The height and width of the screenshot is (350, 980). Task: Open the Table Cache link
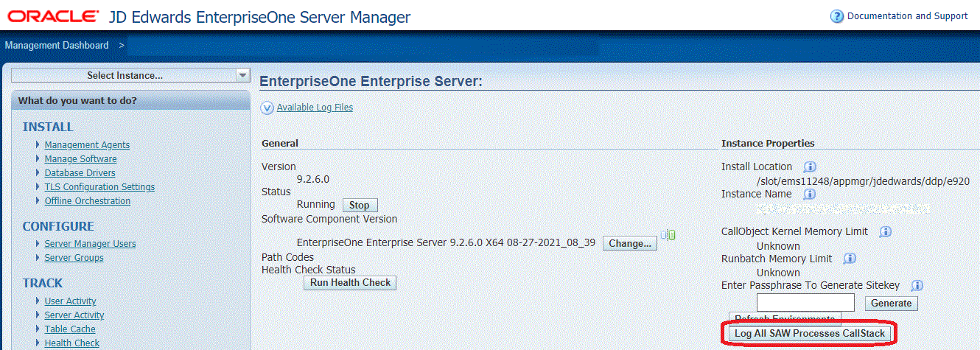70,329
